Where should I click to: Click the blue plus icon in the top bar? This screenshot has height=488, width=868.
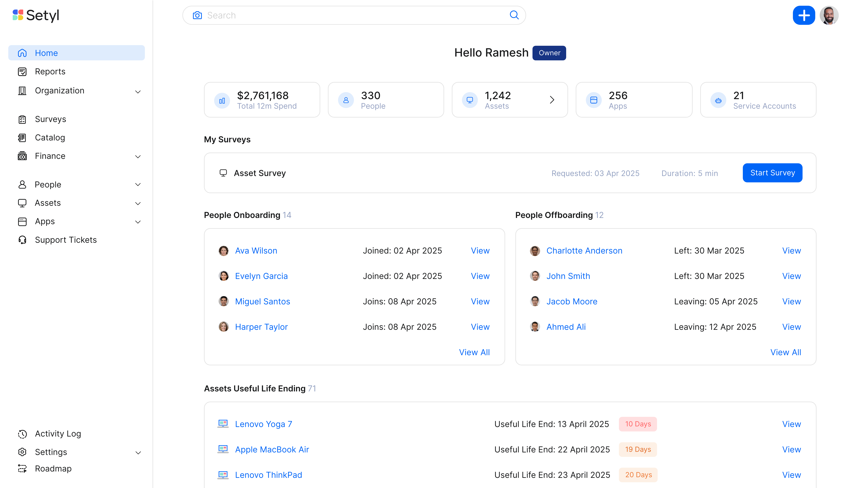[804, 15]
